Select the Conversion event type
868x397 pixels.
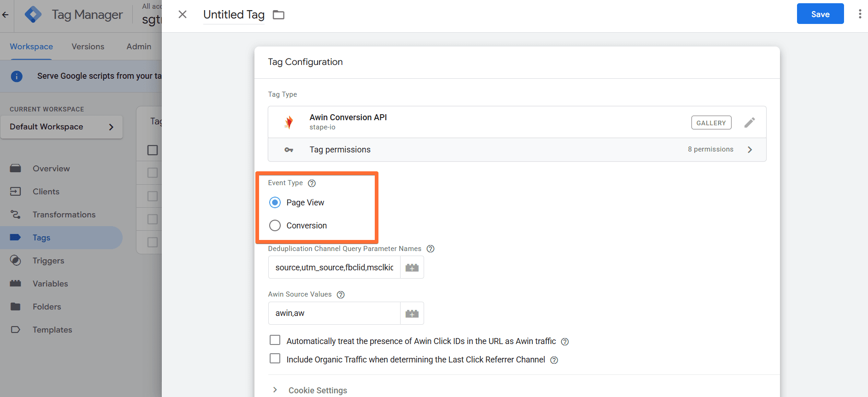point(275,226)
